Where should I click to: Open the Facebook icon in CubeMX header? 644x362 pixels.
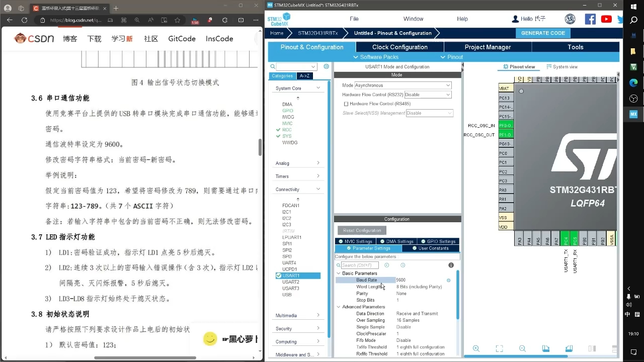[x=590, y=19]
